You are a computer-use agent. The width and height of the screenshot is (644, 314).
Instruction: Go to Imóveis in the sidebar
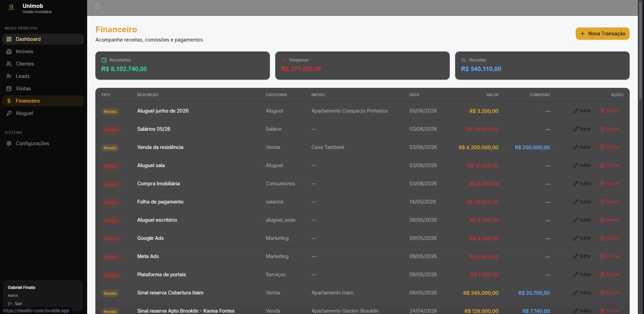[x=43, y=51]
